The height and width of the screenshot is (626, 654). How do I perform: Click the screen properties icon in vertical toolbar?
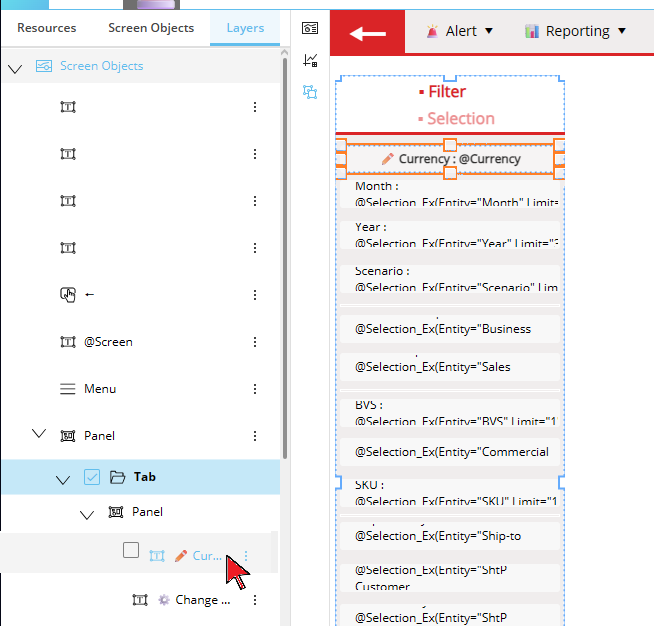(310, 28)
